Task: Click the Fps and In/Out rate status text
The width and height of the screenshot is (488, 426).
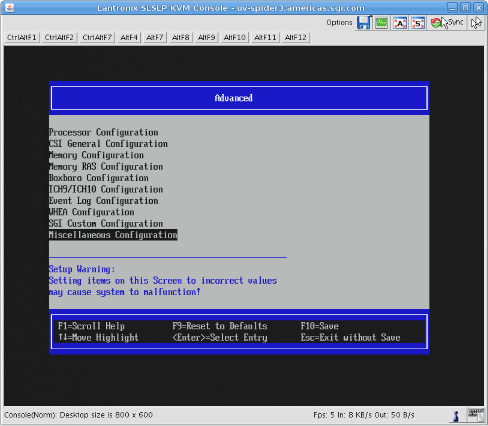Action: [x=364, y=415]
